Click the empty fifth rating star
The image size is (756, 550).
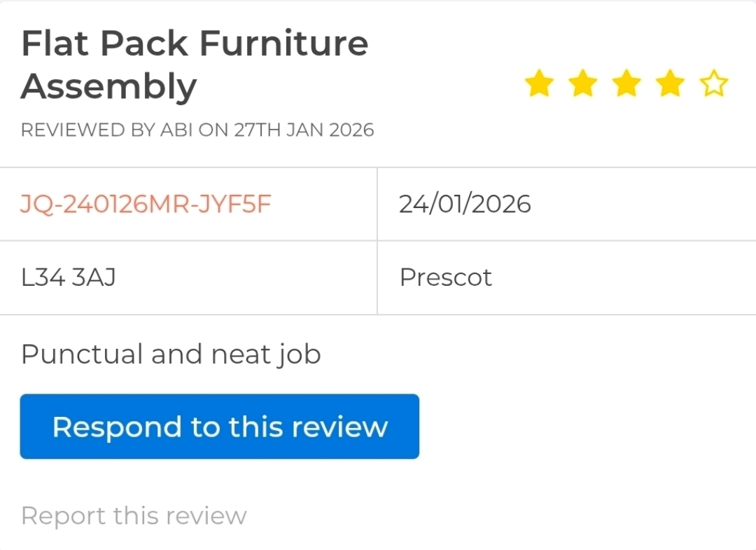pos(713,85)
